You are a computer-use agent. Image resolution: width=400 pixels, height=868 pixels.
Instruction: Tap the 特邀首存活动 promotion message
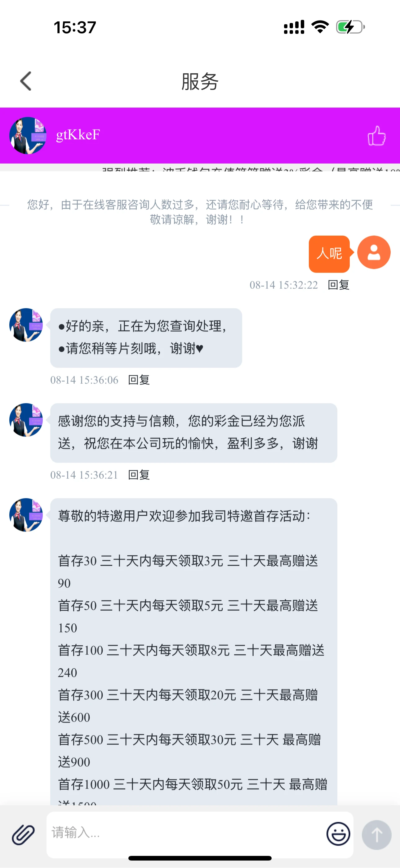(x=193, y=652)
